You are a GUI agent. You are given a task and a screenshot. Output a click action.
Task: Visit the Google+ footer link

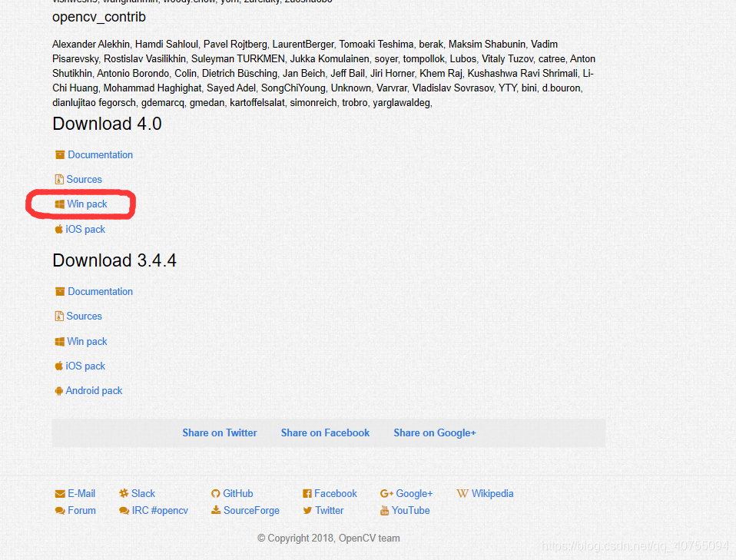click(x=414, y=494)
